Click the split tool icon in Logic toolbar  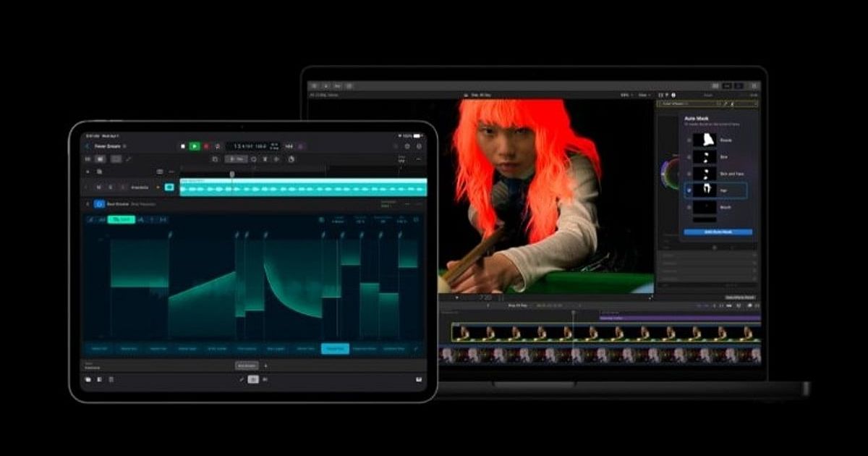pos(265,159)
